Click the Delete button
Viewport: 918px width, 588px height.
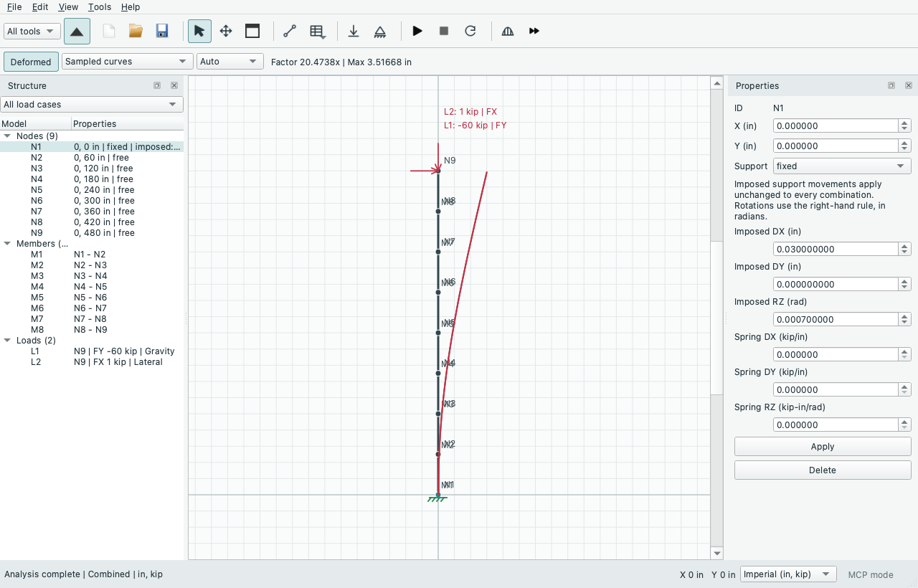coord(823,470)
